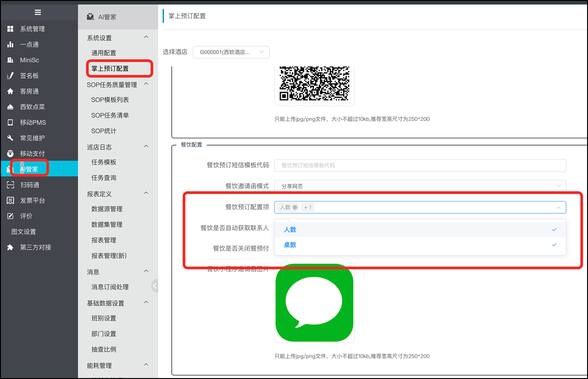
Task: Click the 西软点菜 dish icon
Action: click(x=10, y=107)
